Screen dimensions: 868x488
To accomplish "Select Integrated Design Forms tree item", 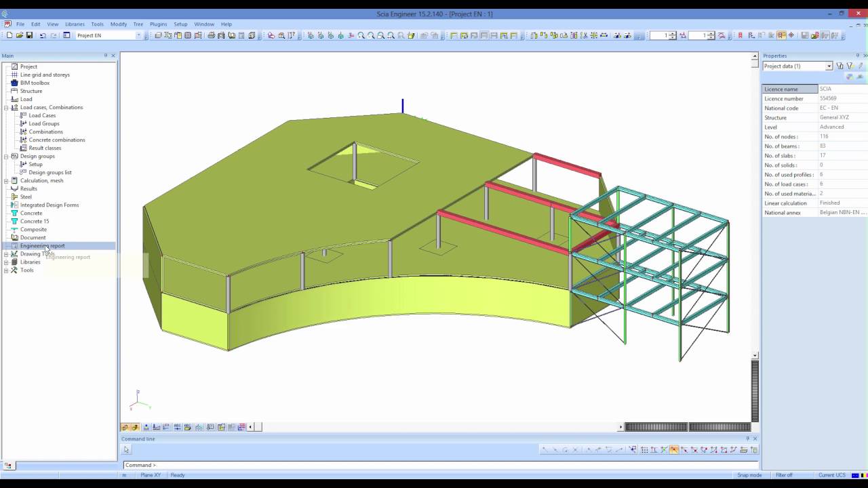I will [x=50, y=205].
